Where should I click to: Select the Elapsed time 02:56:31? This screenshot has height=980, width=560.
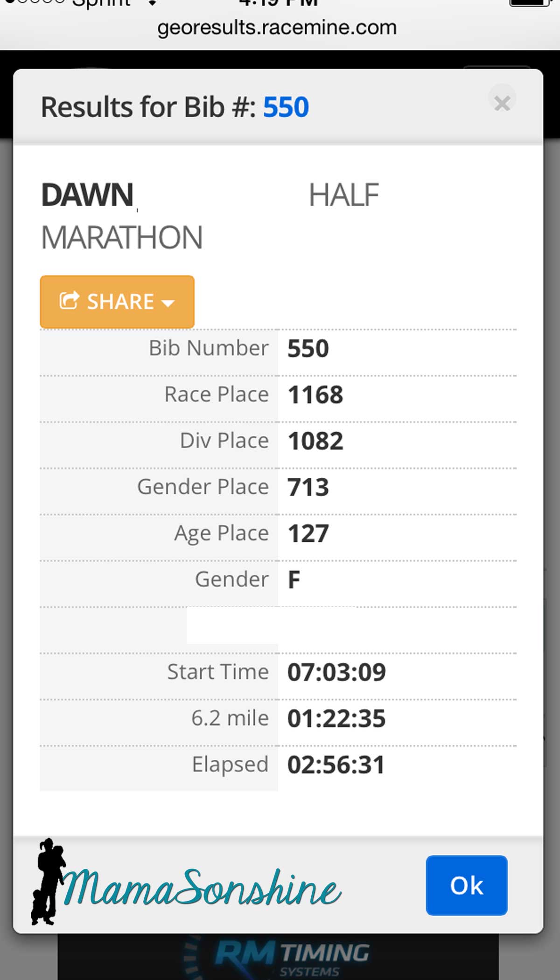tap(336, 764)
